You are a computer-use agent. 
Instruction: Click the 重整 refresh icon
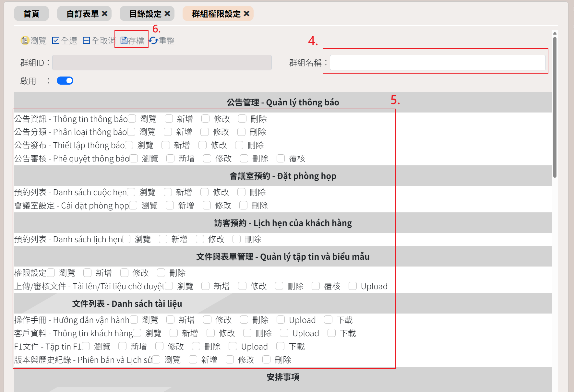(x=153, y=41)
